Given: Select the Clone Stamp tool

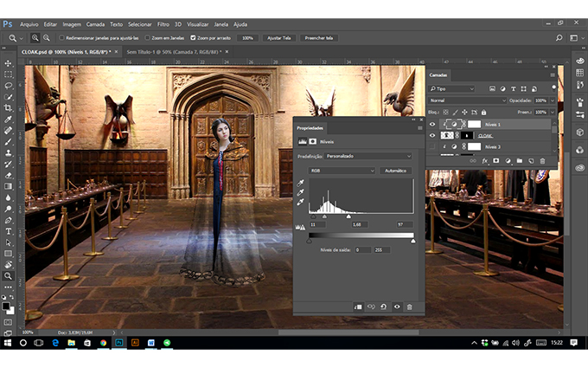Looking at the screenshot, I should click(8, 153).
